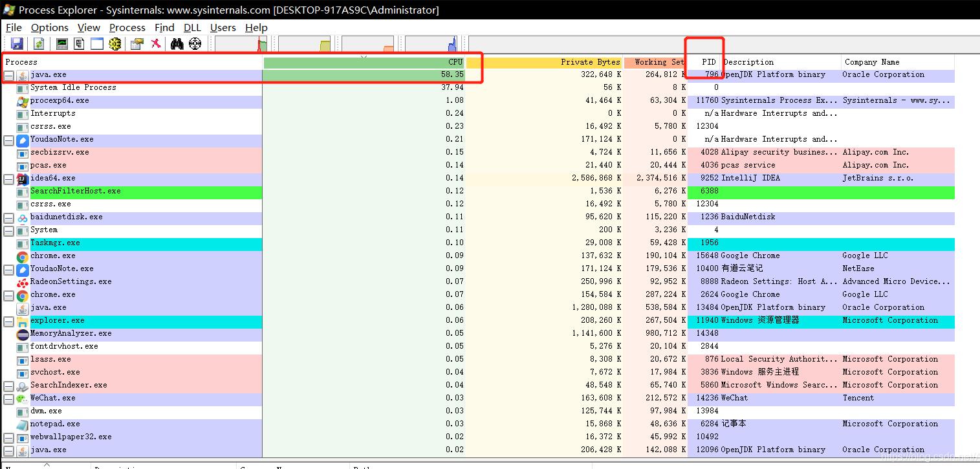Click the RadeonSettings.exe process icon
This screenshot has width=980, height=469.
click(x=23, y=282)
